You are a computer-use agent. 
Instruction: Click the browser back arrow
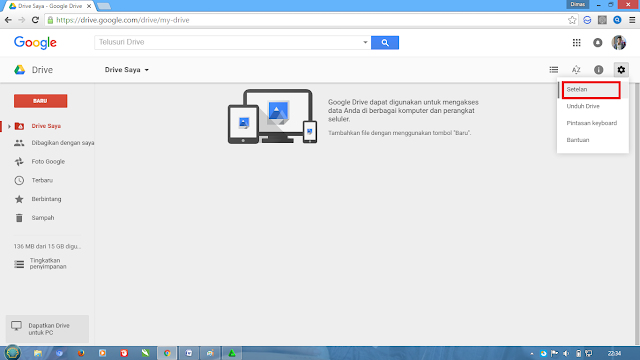point(8,20)
